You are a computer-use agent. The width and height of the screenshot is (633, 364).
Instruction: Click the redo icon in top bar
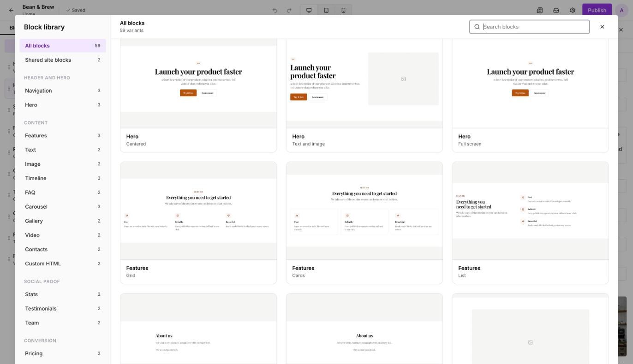pyautogui.click(x=289, y=10)
